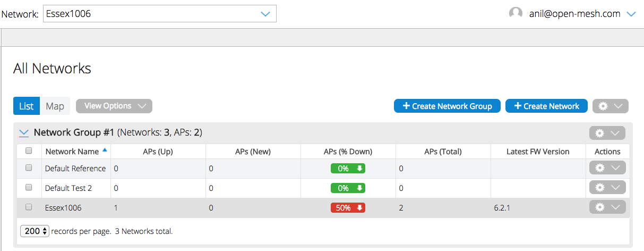Click the All Networks page heading

pyautogui.click(x=52, y=69)
